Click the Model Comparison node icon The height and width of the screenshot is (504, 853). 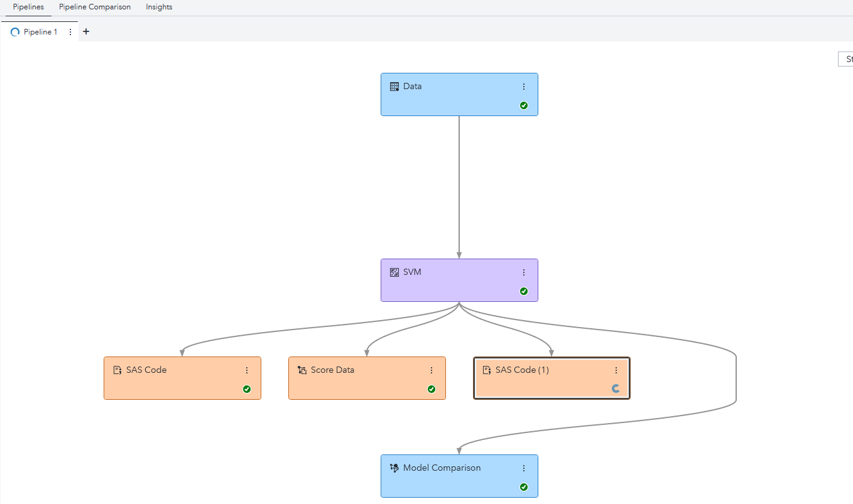[x=394, y=468]
